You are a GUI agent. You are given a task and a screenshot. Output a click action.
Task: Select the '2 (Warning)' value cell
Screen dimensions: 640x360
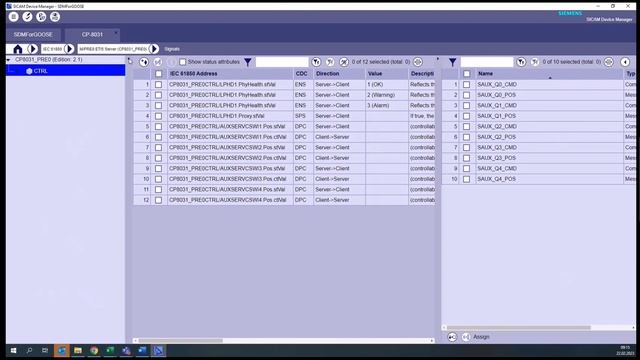pyautogui.click(x=387, y=95)
